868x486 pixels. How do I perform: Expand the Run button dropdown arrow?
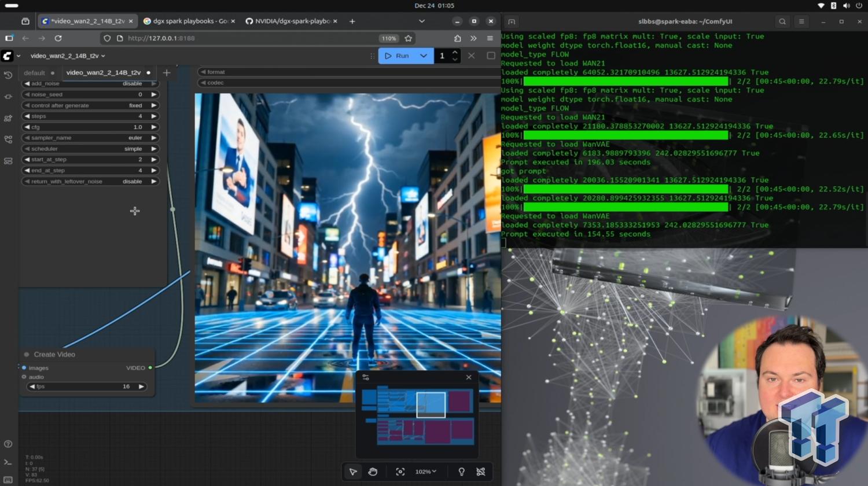pyautogui.click(x=424, y=56)
